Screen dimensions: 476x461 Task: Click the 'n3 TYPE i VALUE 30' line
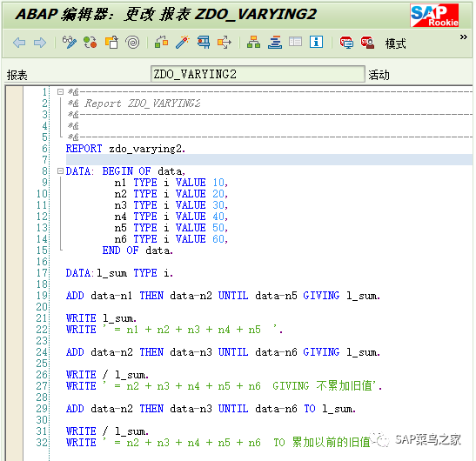tap(171, 205)
